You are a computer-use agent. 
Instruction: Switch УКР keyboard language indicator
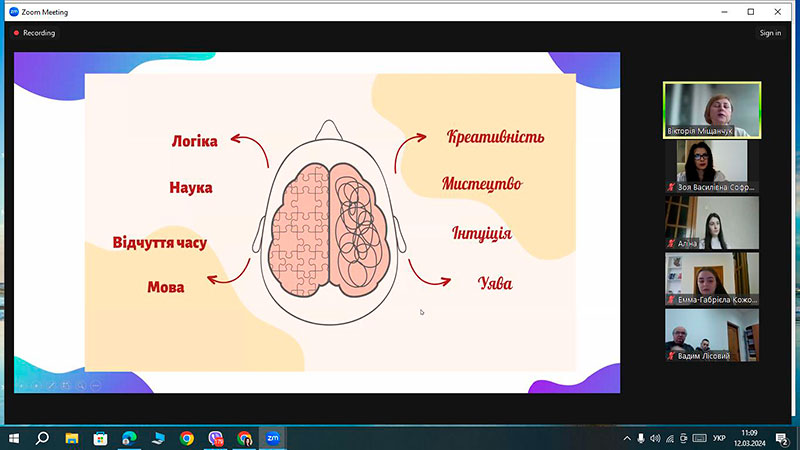click(719, 438)
